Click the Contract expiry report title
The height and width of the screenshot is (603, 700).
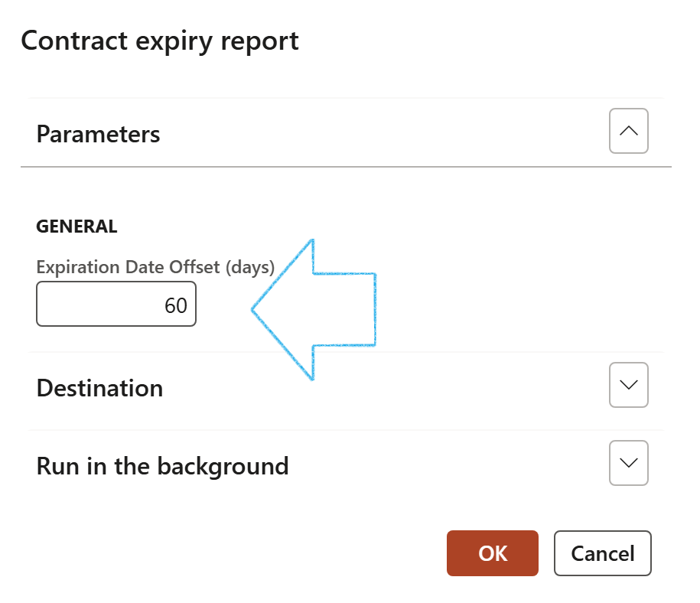click(x=159, y=41)
